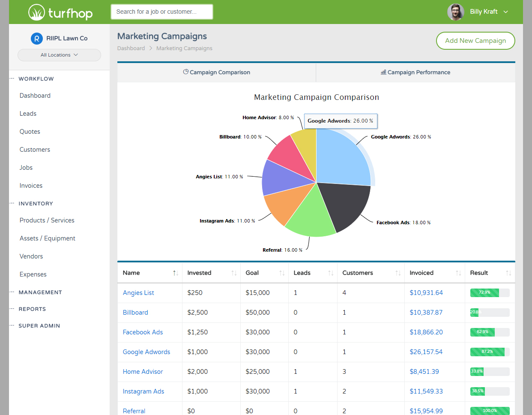Sort by Invoiced column sort icon
The height and width of the screenshot is (415, 532).
tap(458, 273)
